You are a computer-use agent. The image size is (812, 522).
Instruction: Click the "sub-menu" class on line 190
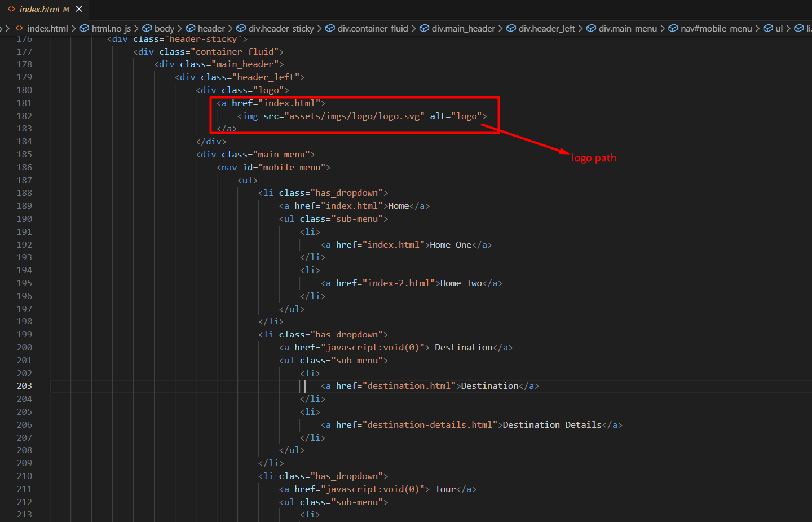357,219
